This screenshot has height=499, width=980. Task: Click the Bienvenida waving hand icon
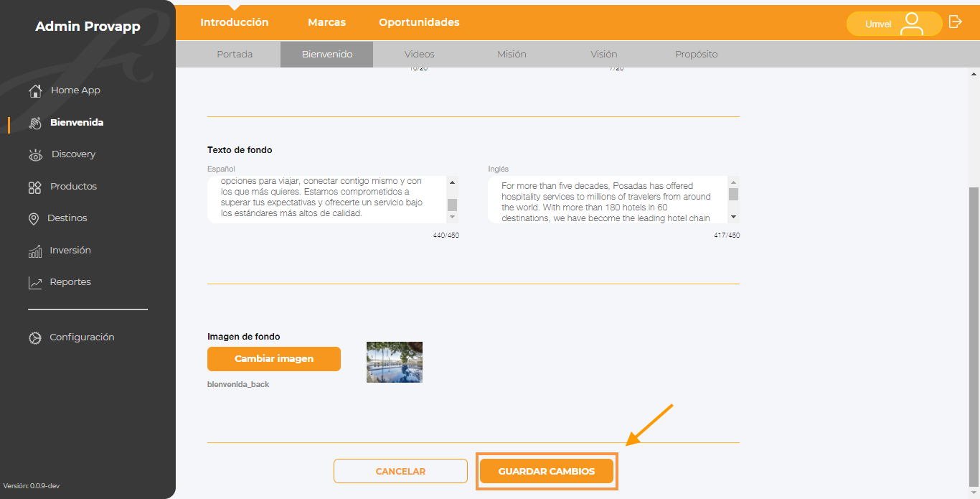(35, 123)
